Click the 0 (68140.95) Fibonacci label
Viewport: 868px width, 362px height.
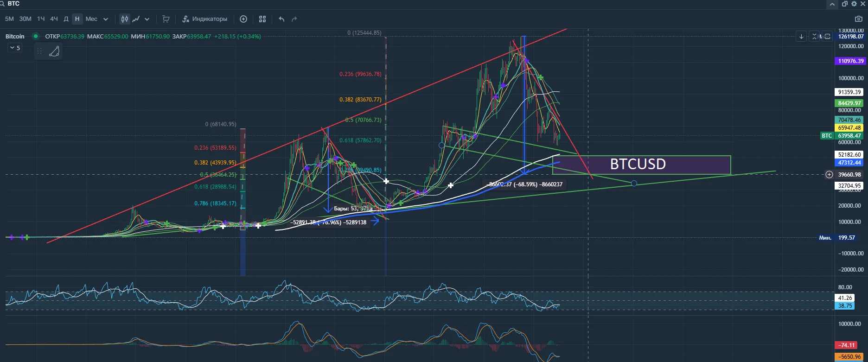(x=221, y=124)
